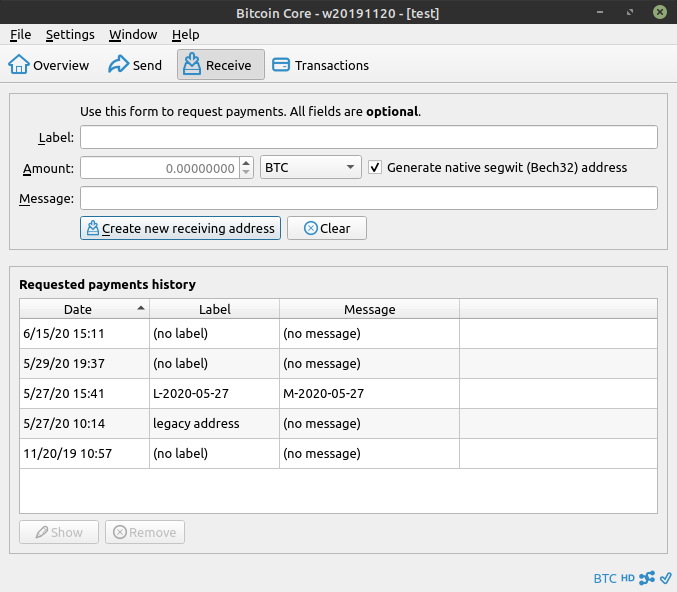Click the Clear button

coord(327,228)
